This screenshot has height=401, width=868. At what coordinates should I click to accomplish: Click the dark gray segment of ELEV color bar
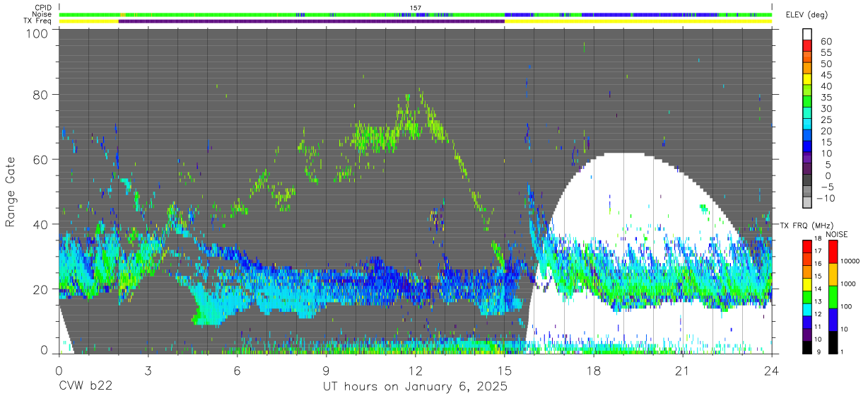pyautogui.click(x=807, y=180)
